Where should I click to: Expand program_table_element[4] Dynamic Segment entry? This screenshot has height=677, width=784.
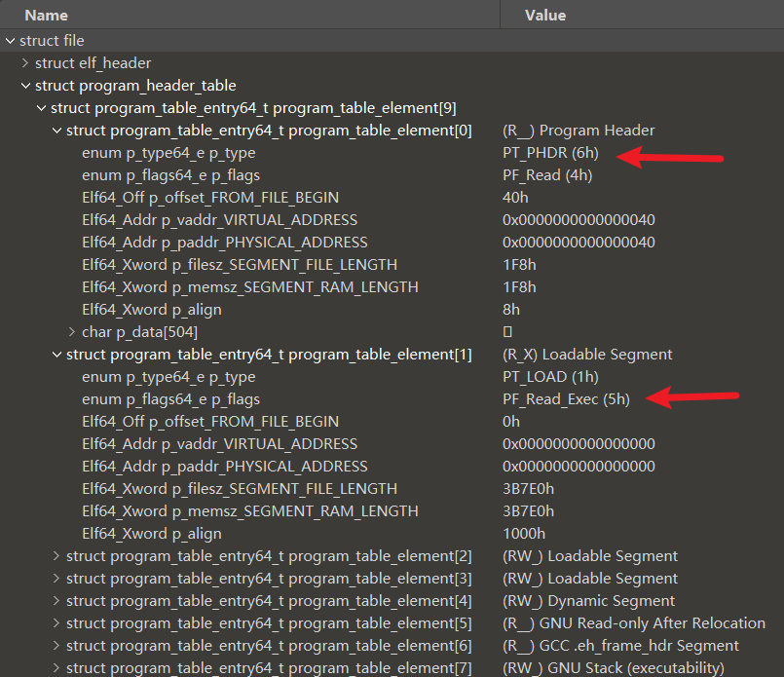[56, 601]
